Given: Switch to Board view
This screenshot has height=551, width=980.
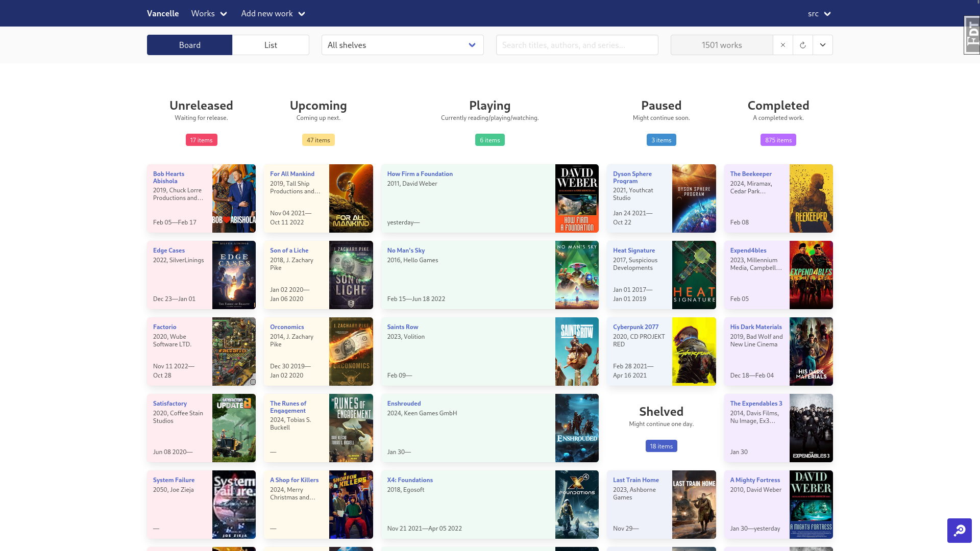Looking at the screenshot, I should (189, 45).
